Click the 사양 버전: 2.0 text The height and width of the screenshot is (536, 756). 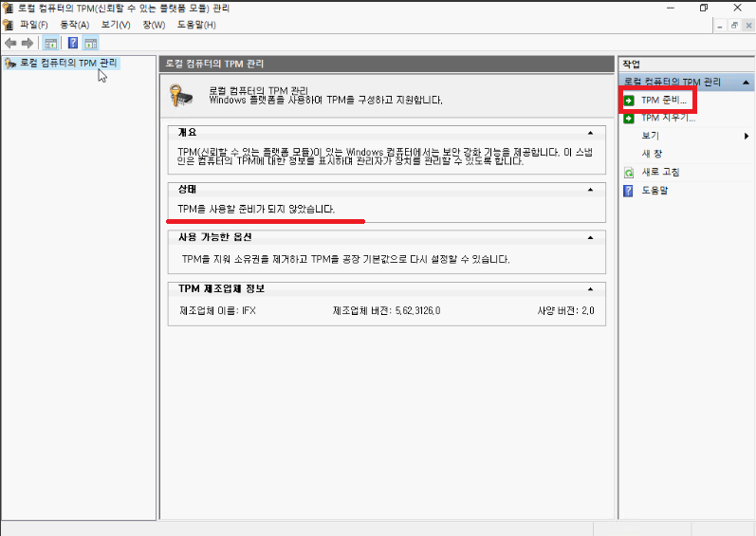point(565,311)
